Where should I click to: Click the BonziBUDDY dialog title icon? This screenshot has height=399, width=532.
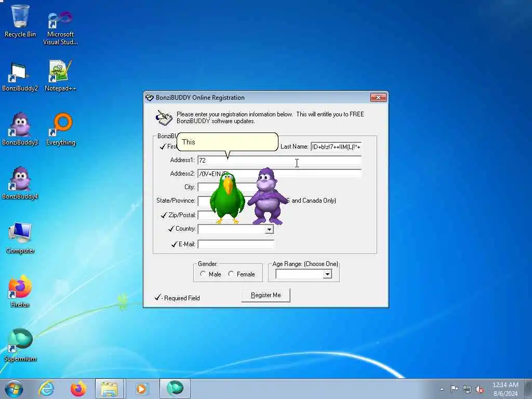(x=150, y=98)
